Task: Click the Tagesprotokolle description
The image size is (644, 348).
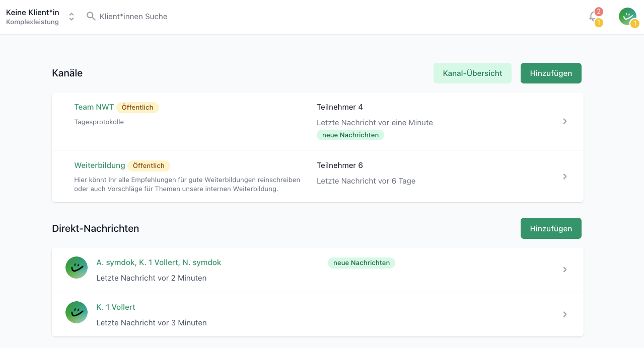Action: click(99, 122)
